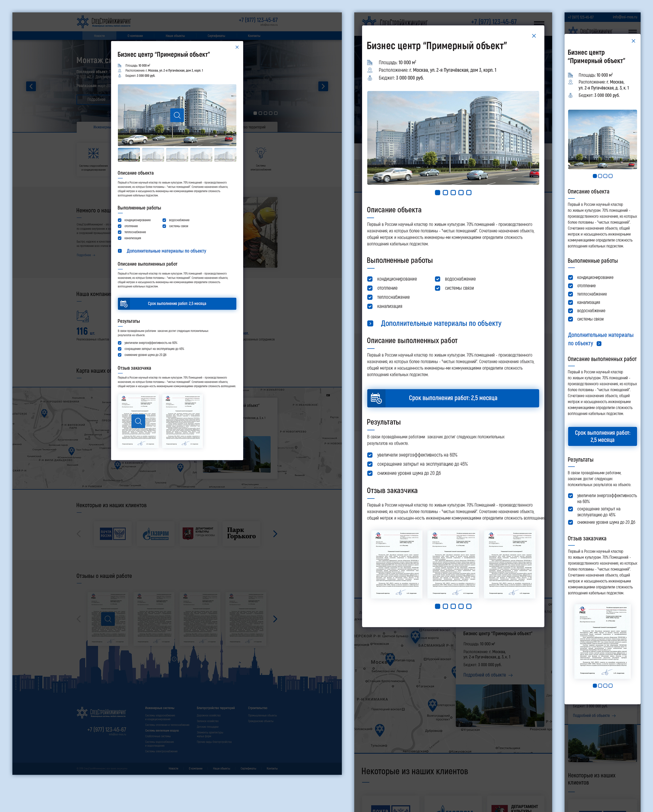Toggle отопление checkbox in tablet popup
The image size is (653, 812).
pos(370,288)
